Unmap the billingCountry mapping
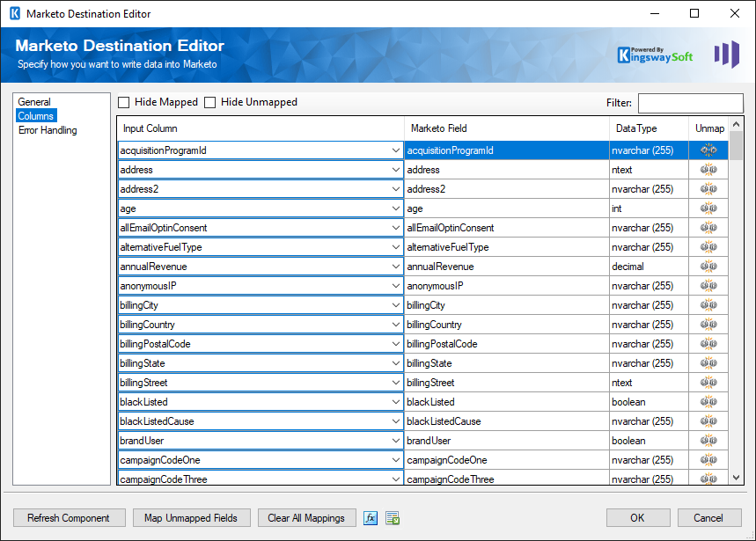The width and height of the screenshot is (756, 541). [x=708, y=325]
